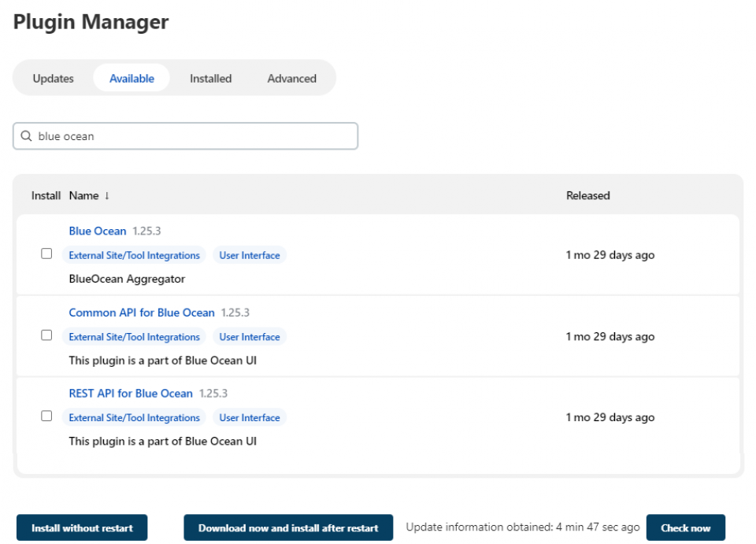
Task: Click the Update information obtained status text
Action: coord(523,527)
